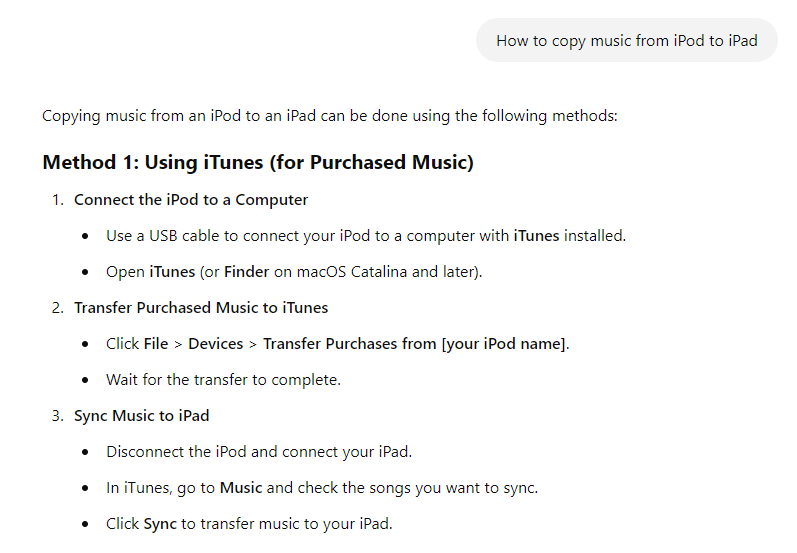Click the 'Wait for the transfer to complete' bullet
Viewport: 797px width, 553px height.
(223, 380)
